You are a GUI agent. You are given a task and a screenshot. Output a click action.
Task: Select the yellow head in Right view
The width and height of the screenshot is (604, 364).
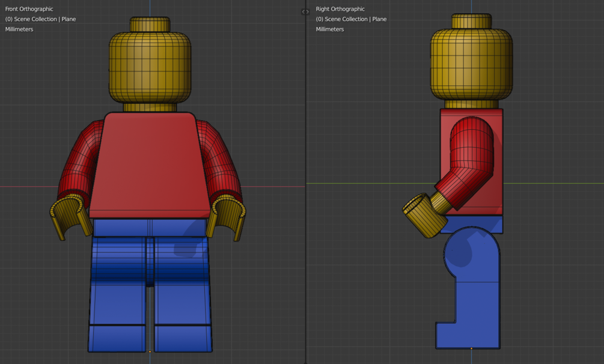click(471, 65)
